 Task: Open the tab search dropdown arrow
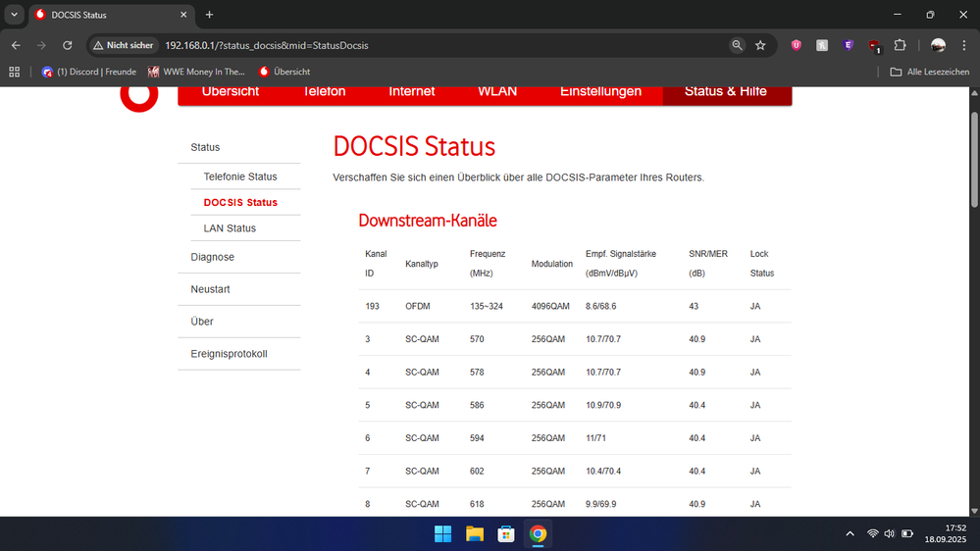pos(14,15)
